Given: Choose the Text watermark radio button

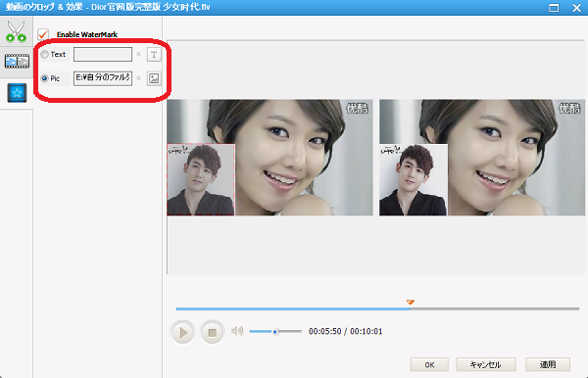Looking at the screenshot, I should [45, 54].
